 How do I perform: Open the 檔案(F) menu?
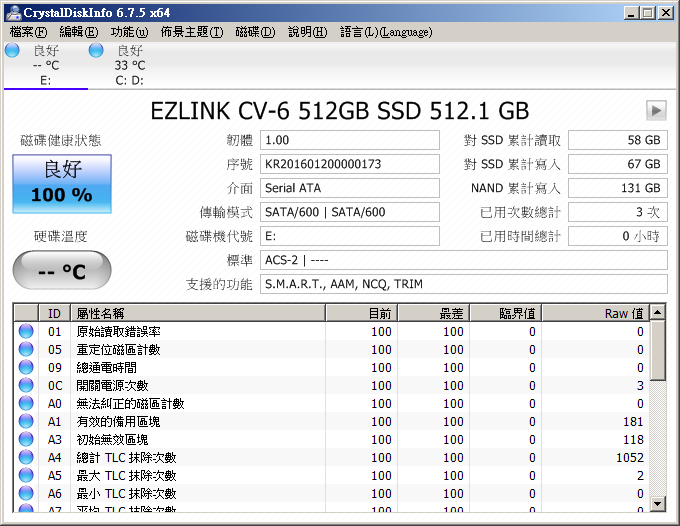click(x=28, y=32)
